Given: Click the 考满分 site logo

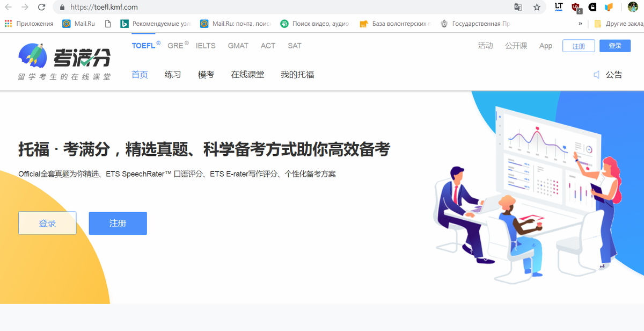Looking at the screenshot, I should coord(64,62).
